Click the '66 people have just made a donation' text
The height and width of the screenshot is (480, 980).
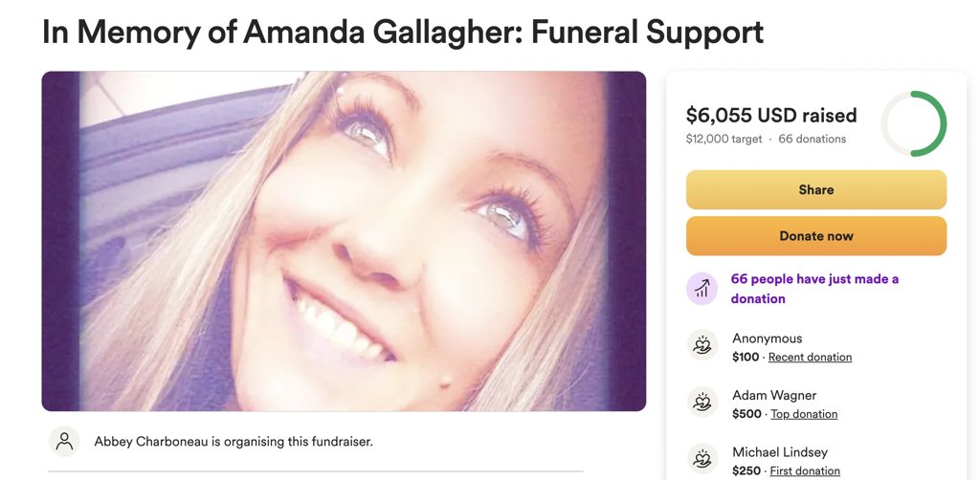815,289
